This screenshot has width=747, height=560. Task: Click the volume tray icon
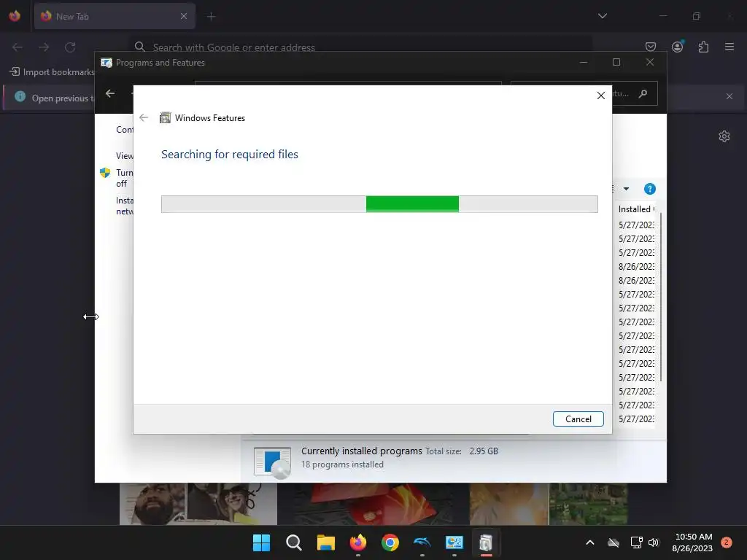[654, 542]
